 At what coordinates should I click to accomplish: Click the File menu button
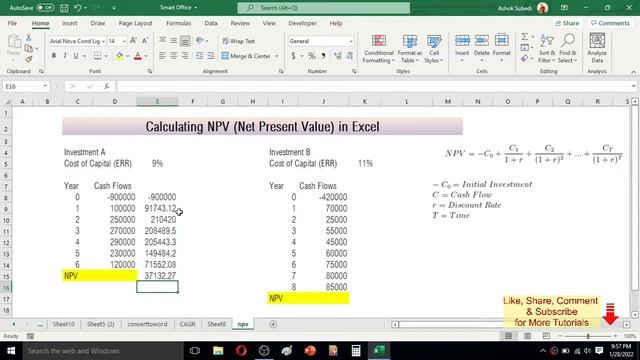12,23
